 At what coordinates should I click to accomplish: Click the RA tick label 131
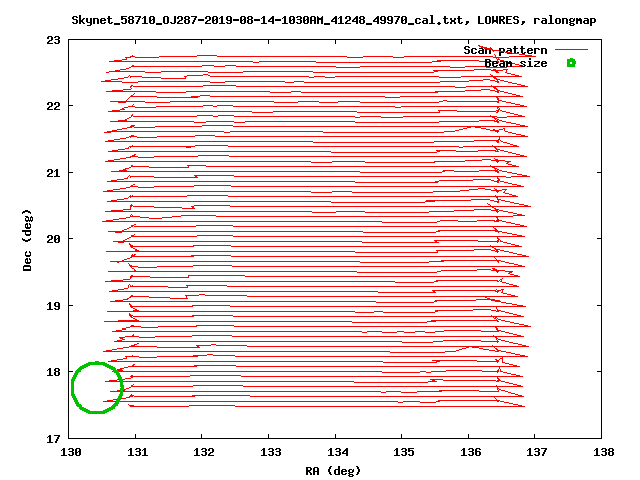pyautogui.click(x=138, y=452)
